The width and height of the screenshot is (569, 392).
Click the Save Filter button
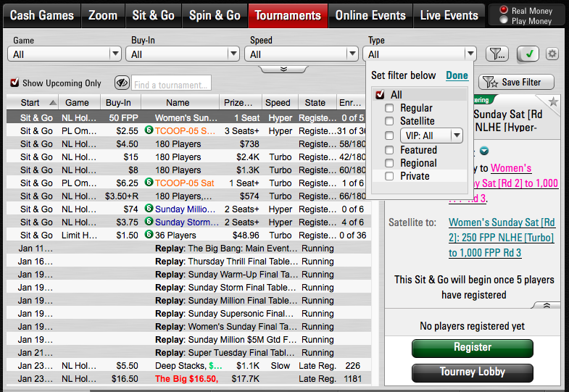coord(516,82)
